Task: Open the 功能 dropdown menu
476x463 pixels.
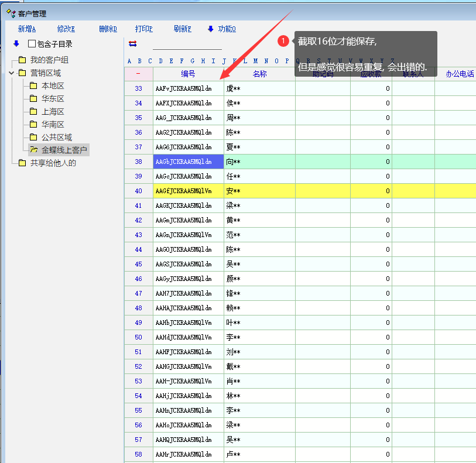Action: pos(222,29)
